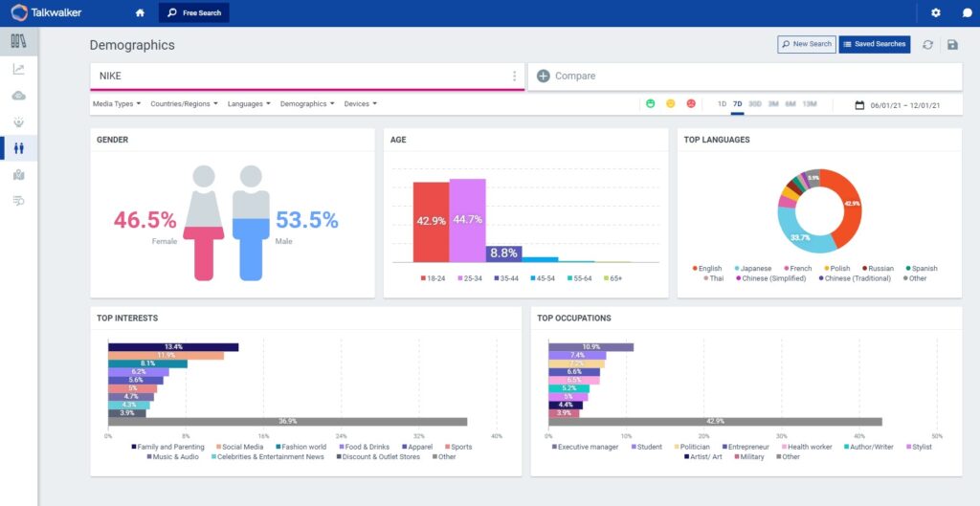Click the save disk icon
This screenshot has height=506, width=980.
[952, 45]
